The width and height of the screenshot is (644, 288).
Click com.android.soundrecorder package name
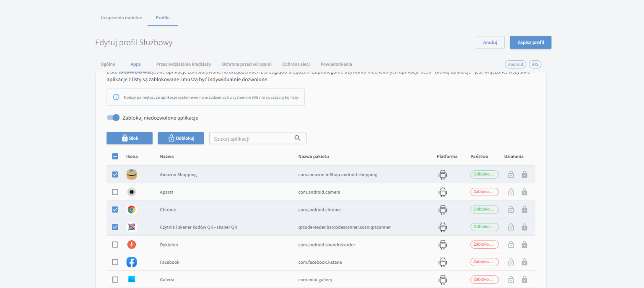point(327,244)
